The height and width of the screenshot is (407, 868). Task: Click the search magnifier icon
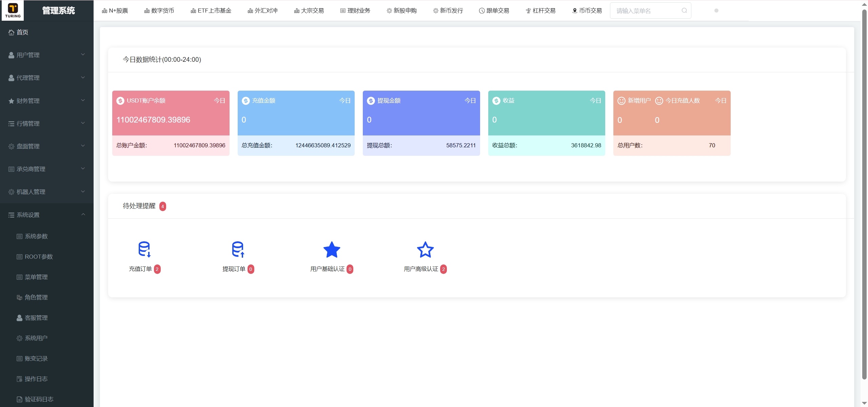(684, 11)
